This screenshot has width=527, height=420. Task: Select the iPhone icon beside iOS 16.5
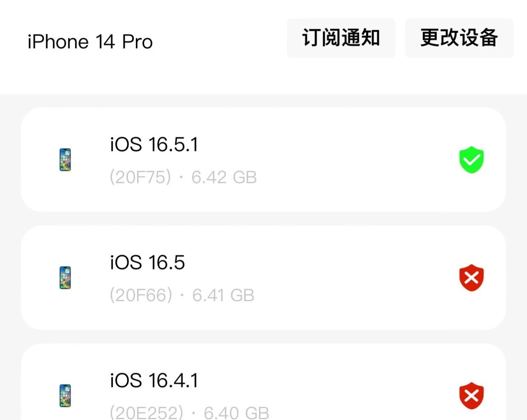(x=65, y=278)
